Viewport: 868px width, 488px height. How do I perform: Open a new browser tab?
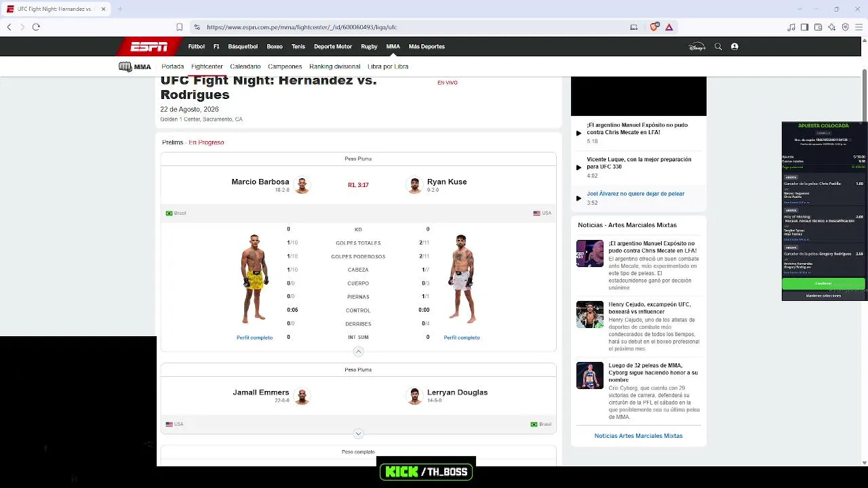(x=120, y=9)
